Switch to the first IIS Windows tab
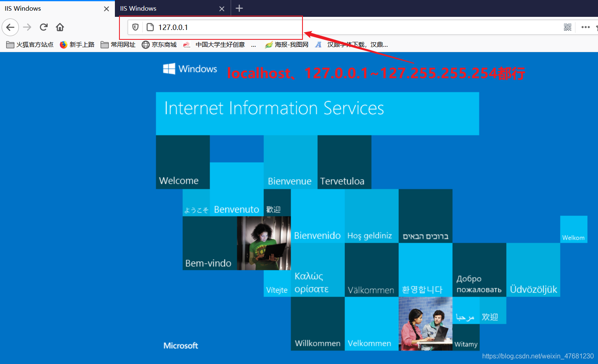The height and width of the screenshot is (364, 598). tap(57, 9)
